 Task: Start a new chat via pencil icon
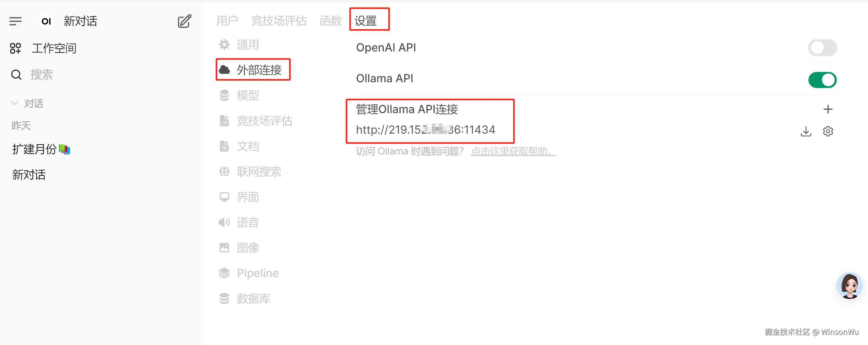coord(184,21)
